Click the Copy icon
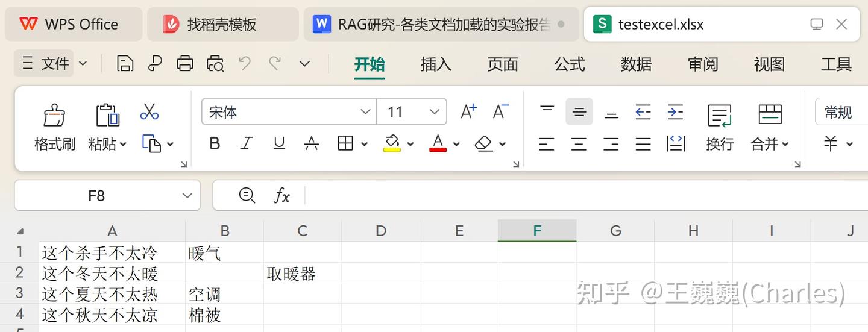The height and width of the screenshot is (332, 868). tap(151, 144)
